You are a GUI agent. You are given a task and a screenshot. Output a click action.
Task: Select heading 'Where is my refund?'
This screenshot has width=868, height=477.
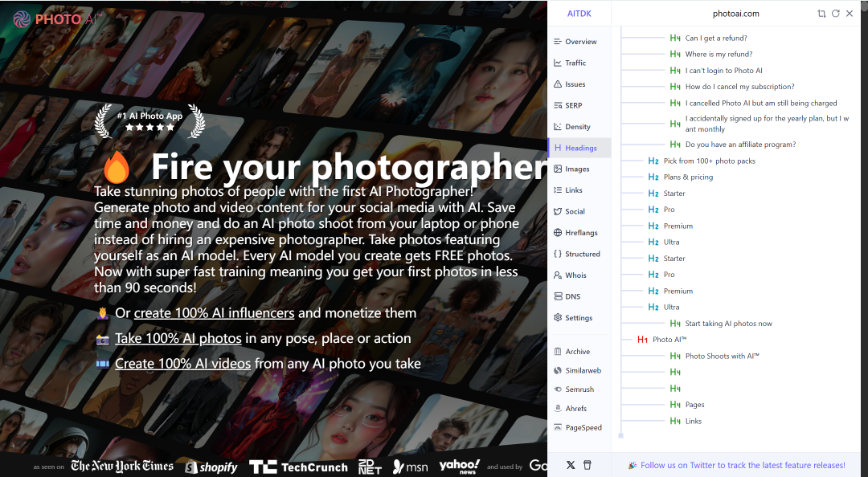coord(719,55)
